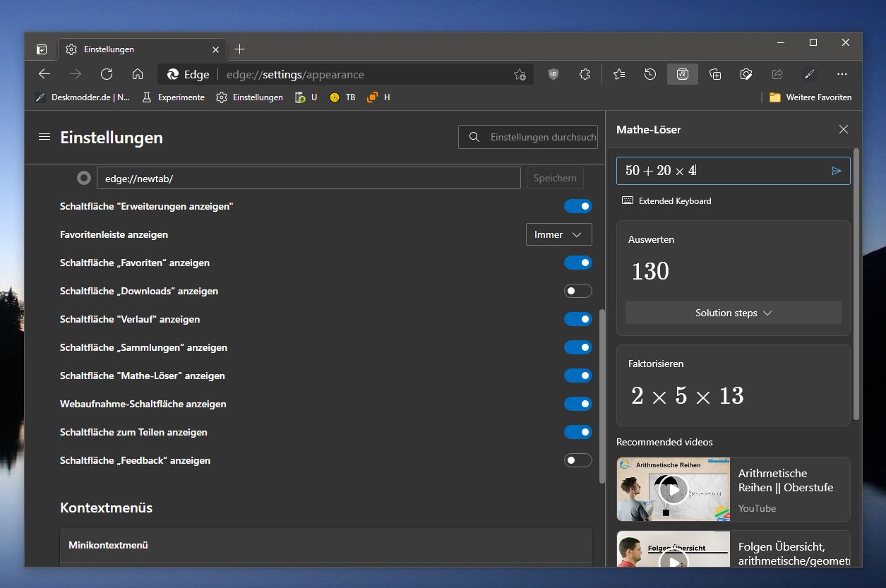This screenshot has width=886, height=588.
Task: Select the Einstellungen browser tab
Action: [141, 49]
